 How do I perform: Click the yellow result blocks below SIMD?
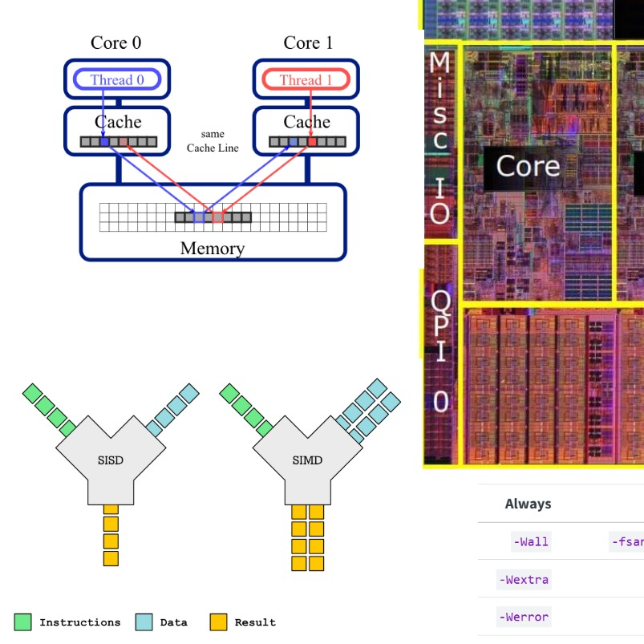[x=307, y=537]
